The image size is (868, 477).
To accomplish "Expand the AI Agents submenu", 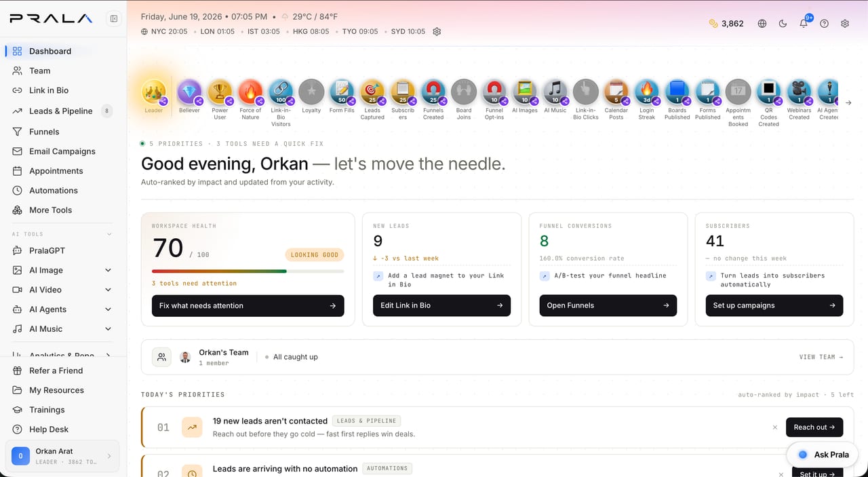I will coord(108,309).
